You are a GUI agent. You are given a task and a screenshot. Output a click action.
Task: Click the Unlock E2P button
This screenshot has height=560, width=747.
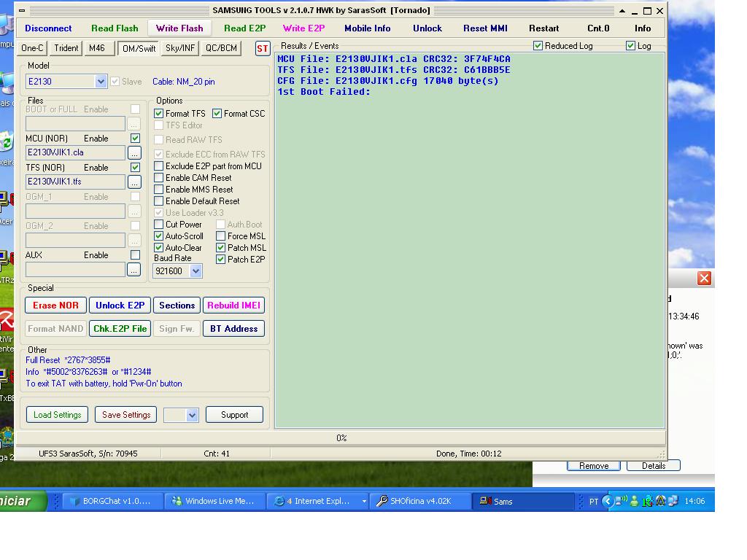click(120, 306)
